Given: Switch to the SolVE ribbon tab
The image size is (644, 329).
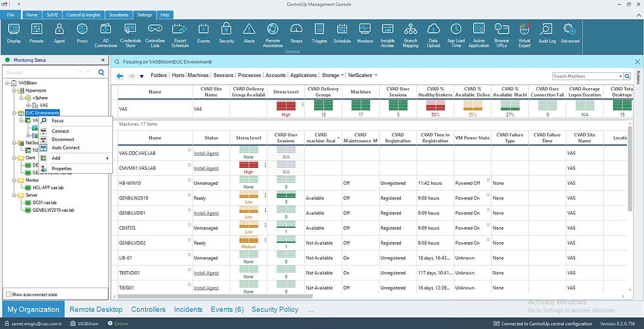Looking at the screenshot, I should [x=52, y=14].
